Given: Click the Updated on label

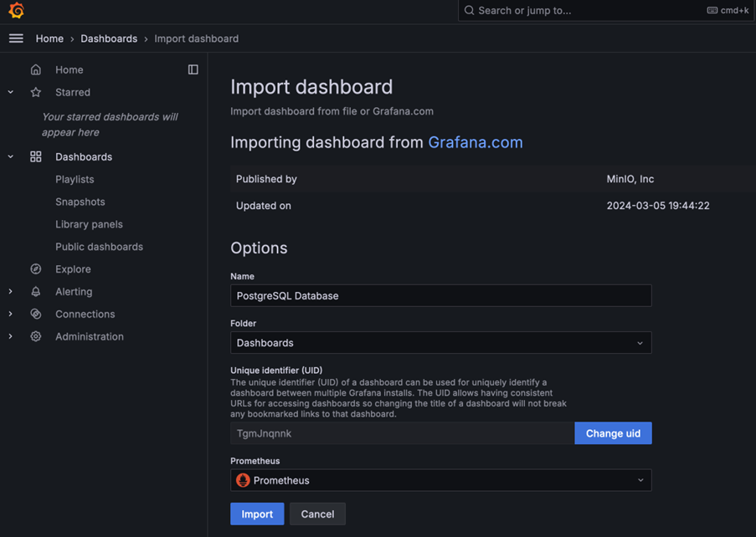Looking at the screenshot, I should click(x=263, y=206).
